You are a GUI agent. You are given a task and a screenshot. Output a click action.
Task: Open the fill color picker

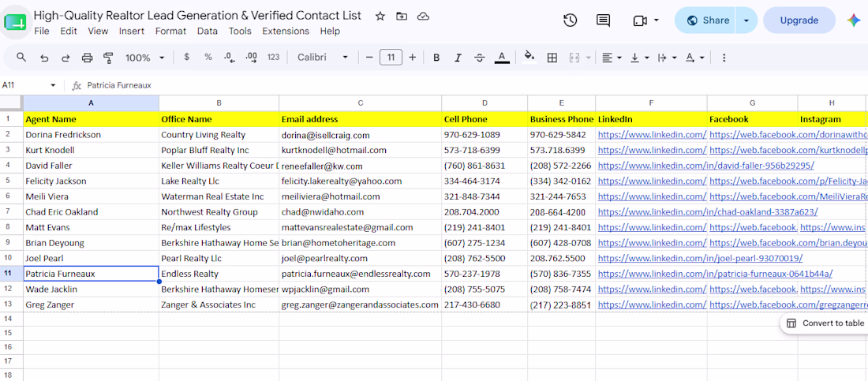coord(529,57)
